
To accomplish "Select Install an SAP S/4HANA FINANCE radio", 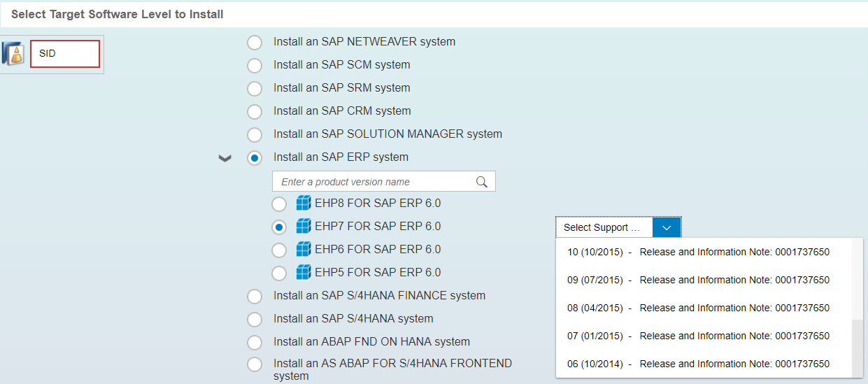I will tap(255, 297).
